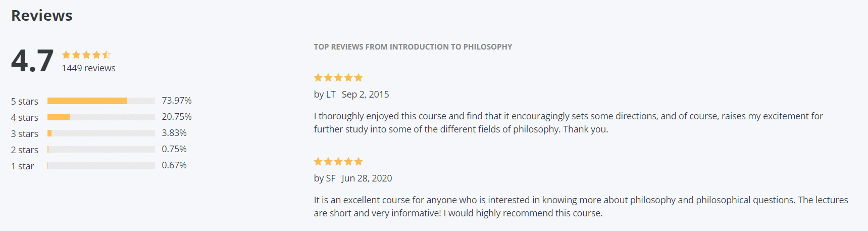
Task: Click the Reviews section heading
Action: pyautogui.click(x=42, y=16)
